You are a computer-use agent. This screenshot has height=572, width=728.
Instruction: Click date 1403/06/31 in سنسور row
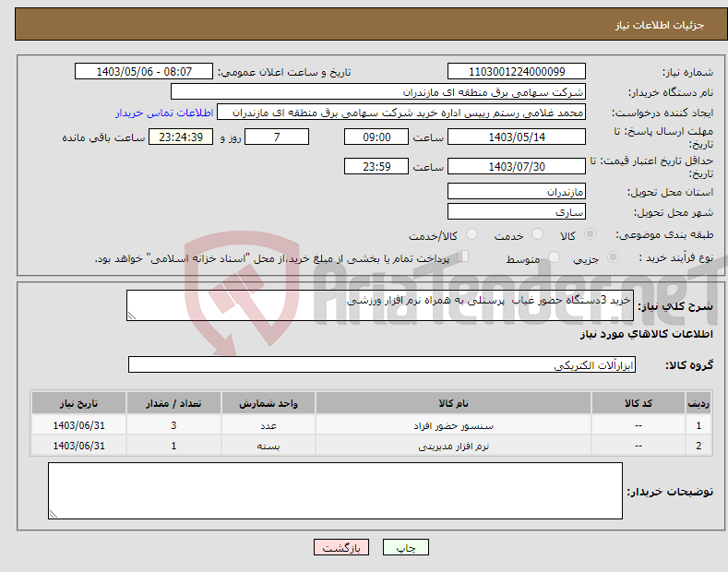[x=79, y=425]
